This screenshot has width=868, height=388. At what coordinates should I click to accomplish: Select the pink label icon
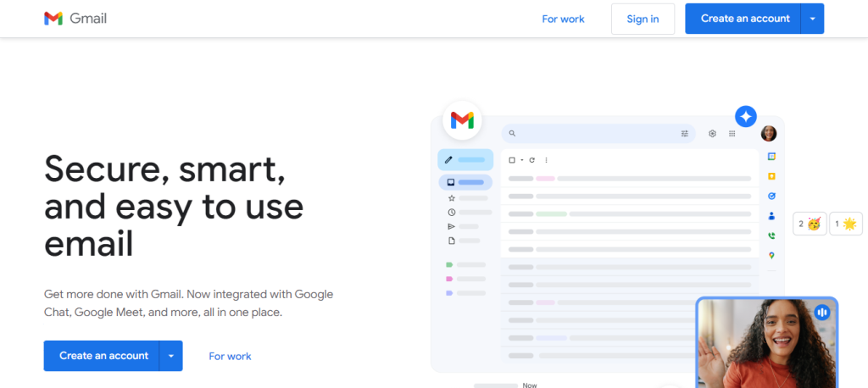449,279
